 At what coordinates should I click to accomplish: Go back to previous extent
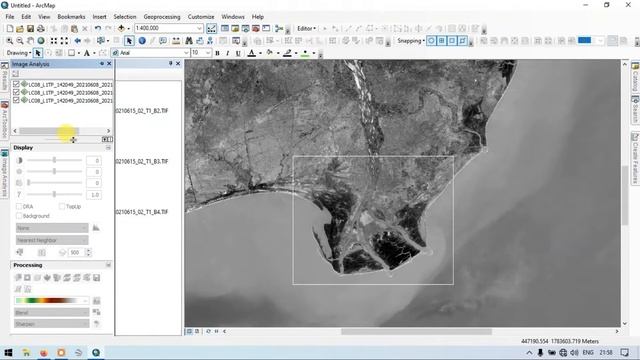(77, 41)
